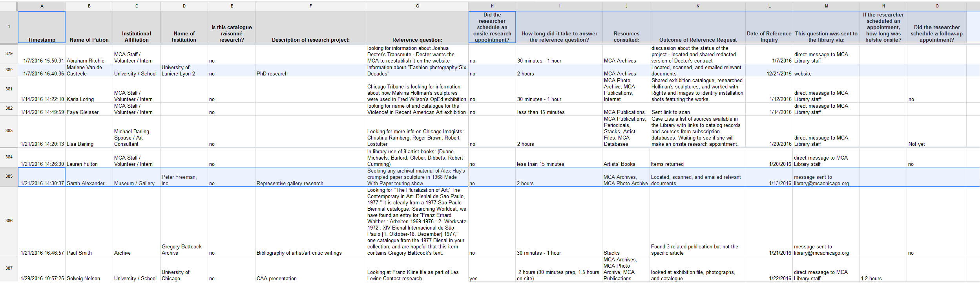Select column O header

coord(936,6)
